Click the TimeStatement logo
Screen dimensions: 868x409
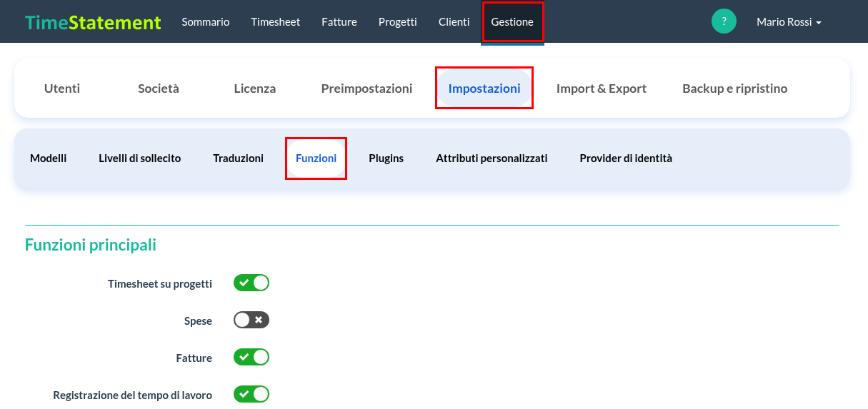click(93, 22)
